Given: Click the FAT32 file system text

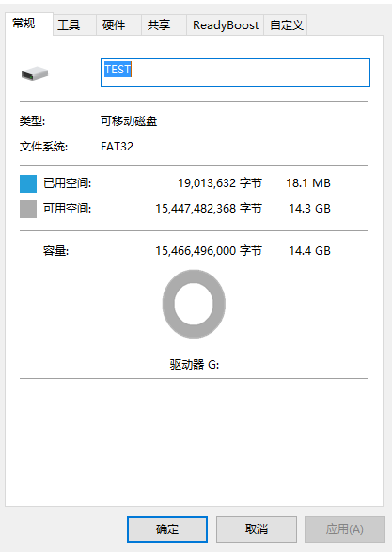Looking at the screenshot, I should [x=118, y=147].
